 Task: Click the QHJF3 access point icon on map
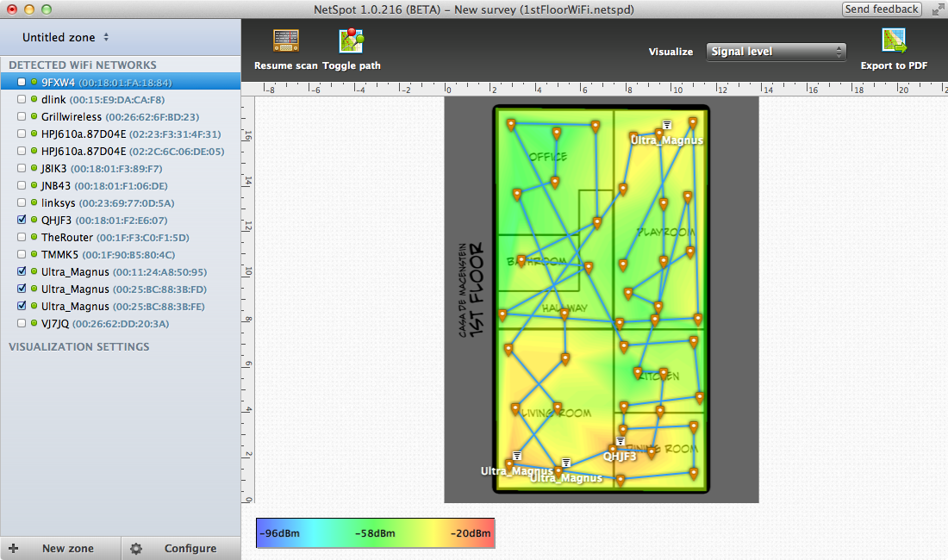[x=620, y=442]
